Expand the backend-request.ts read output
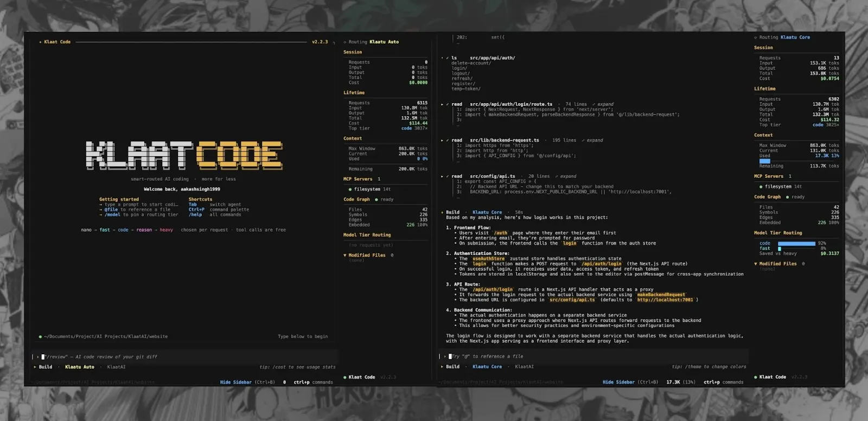 (592, 141)
